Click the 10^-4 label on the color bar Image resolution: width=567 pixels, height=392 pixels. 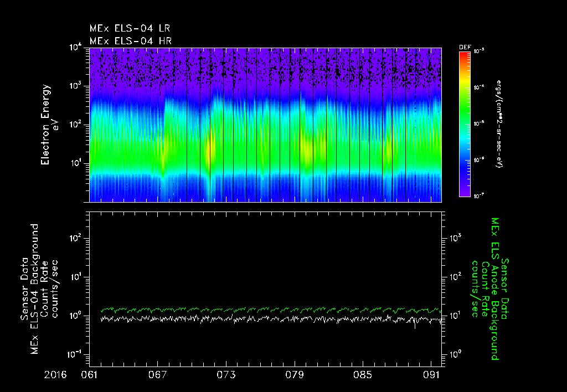tap(479, 87)
